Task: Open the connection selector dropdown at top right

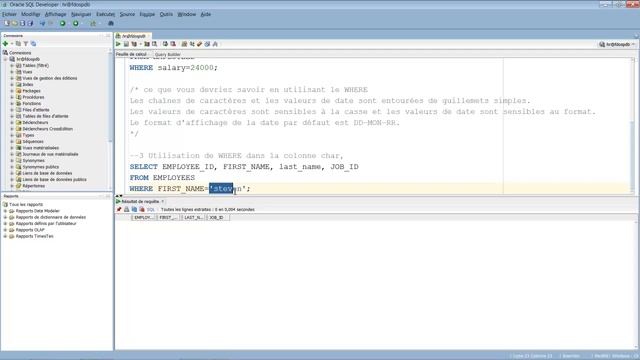Action: [x=617, y=44]
